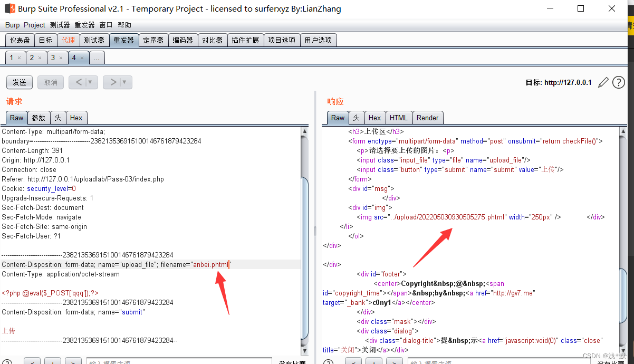634x364 pixels.
Task: Click the 发送 (Send) button
Action: click(20, 82)
